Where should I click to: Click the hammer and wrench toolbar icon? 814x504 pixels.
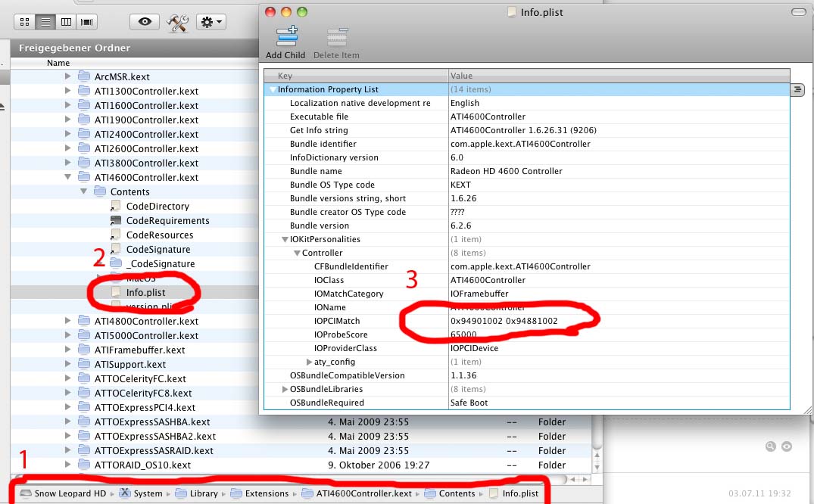177,23
